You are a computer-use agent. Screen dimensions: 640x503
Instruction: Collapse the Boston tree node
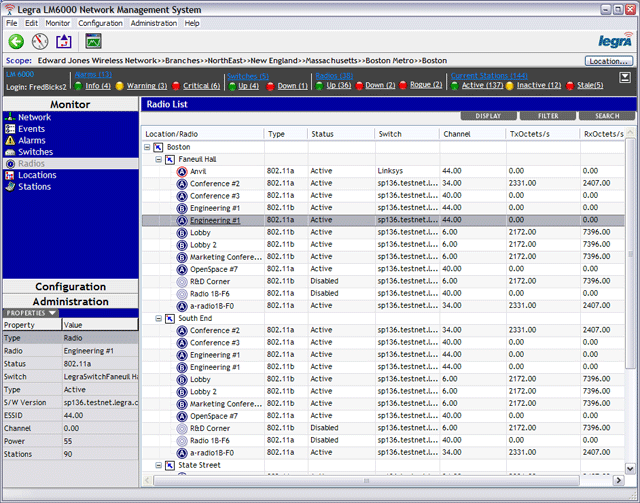coord(147,147)
